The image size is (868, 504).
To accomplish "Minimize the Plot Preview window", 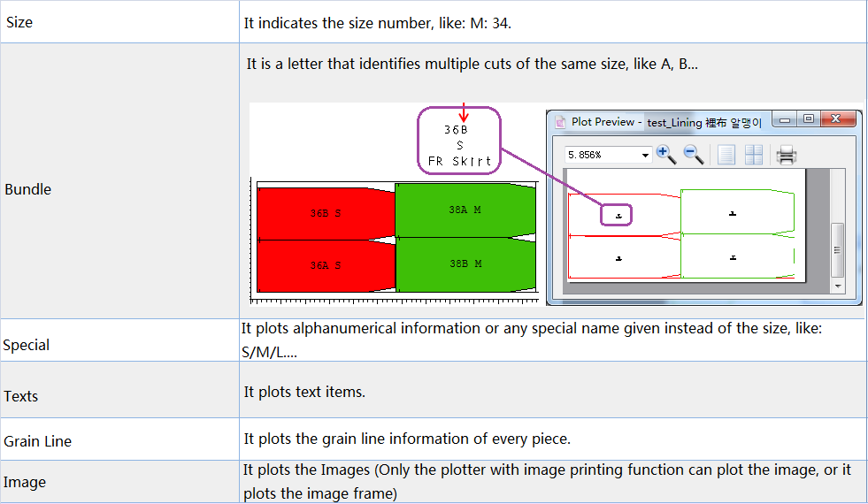I will tap(784, 119).
